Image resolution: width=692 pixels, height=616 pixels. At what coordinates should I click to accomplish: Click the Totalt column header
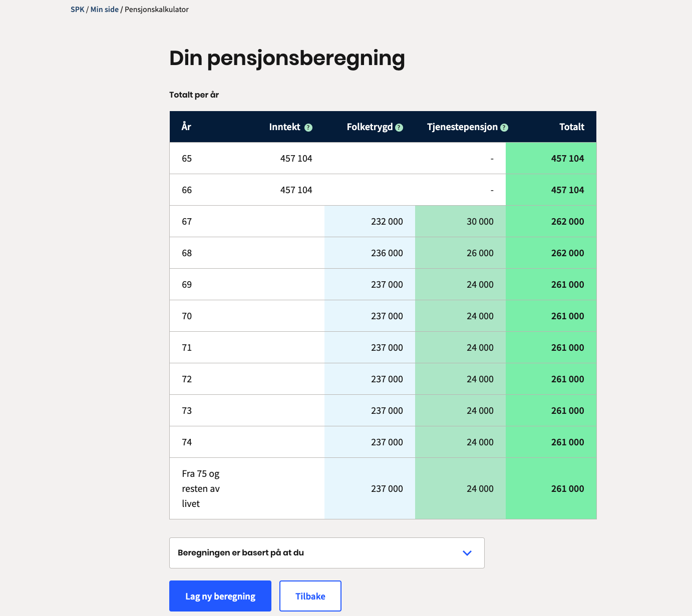click(x=571, y=127)
